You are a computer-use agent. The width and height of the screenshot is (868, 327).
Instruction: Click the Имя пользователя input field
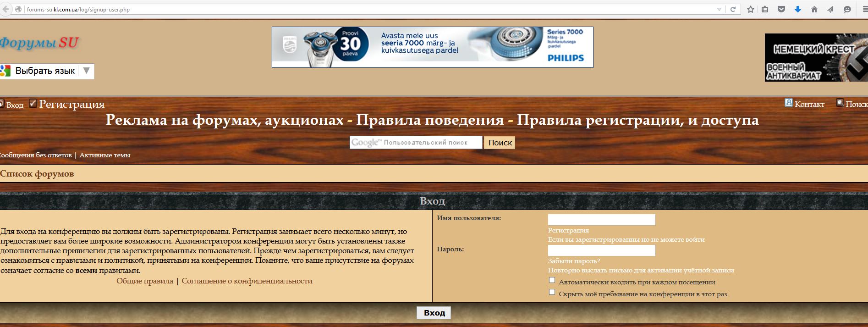[601, 220]
